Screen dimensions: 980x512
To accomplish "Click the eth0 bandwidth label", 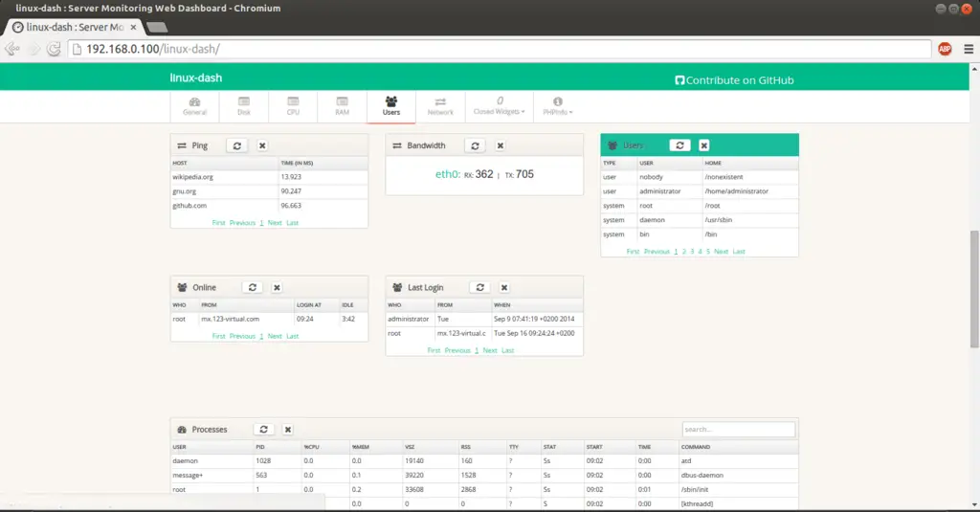I will 448,174.
